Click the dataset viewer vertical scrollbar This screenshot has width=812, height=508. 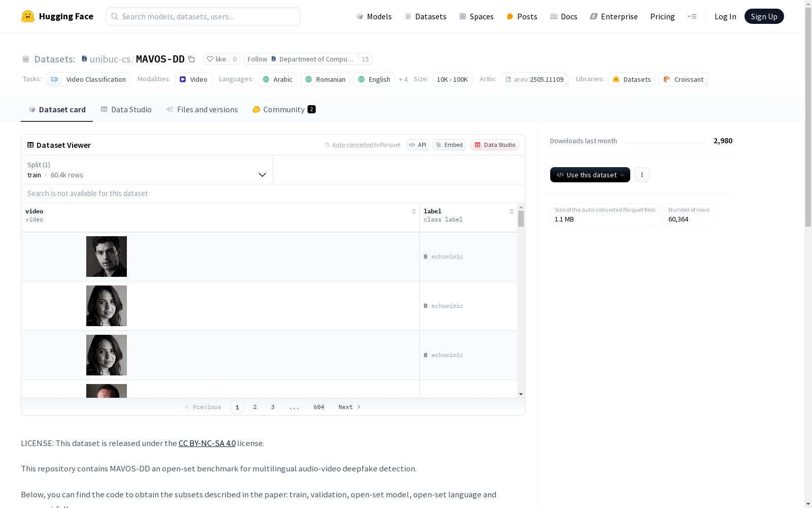coord(521,218)
